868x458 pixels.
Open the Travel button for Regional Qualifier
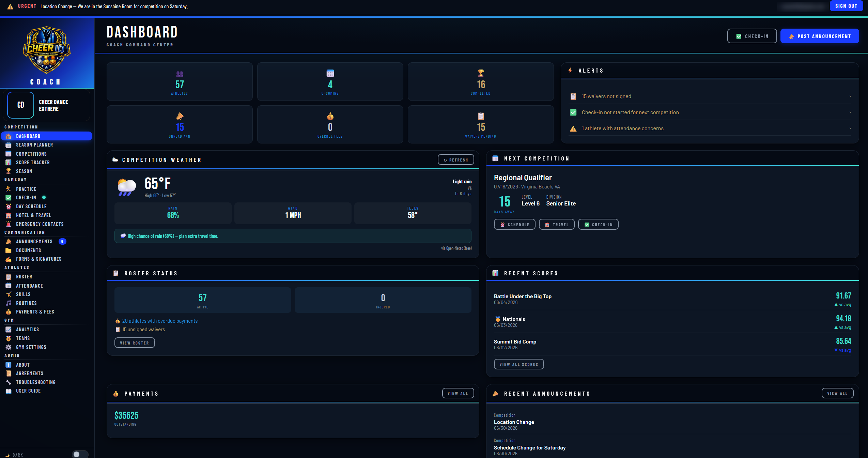557,225
